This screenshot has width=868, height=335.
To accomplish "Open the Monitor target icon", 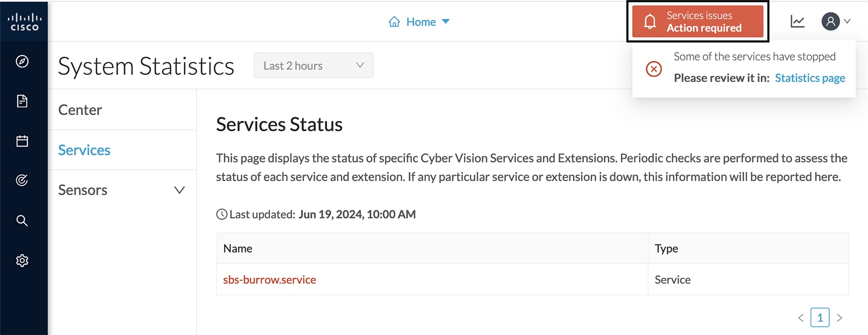I will coord(22,181).
